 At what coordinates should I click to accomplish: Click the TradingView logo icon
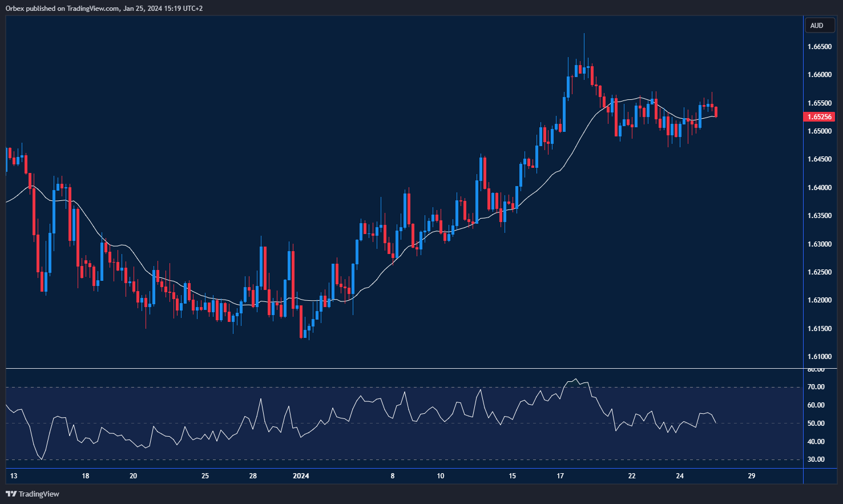click(x=11, y=494)
